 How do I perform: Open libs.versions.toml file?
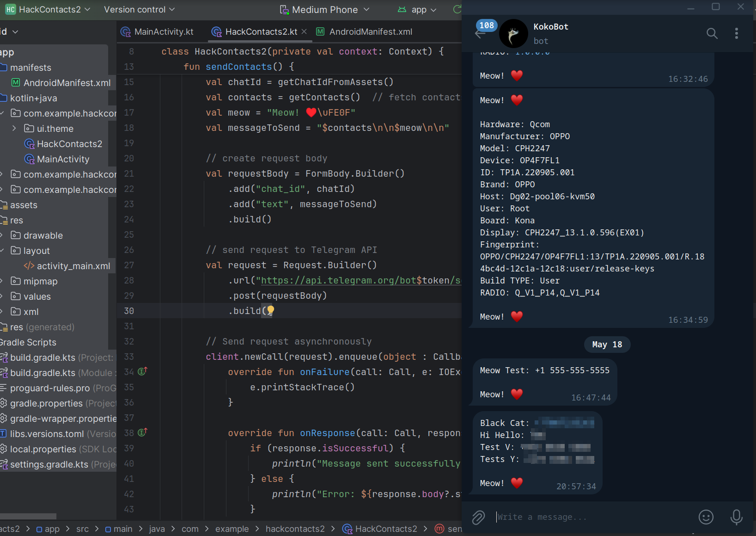click(x=58, y=434)
